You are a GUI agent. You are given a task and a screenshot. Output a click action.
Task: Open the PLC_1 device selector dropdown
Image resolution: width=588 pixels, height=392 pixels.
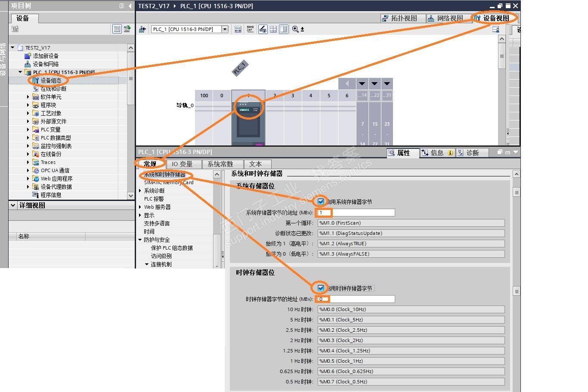(x=225, y=29)
